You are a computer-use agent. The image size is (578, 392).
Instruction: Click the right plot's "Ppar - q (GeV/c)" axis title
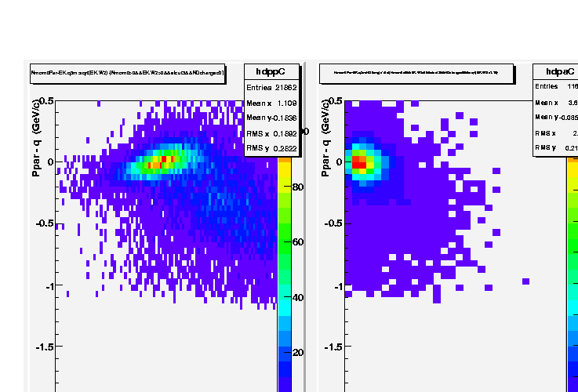[x=325, y=138]
